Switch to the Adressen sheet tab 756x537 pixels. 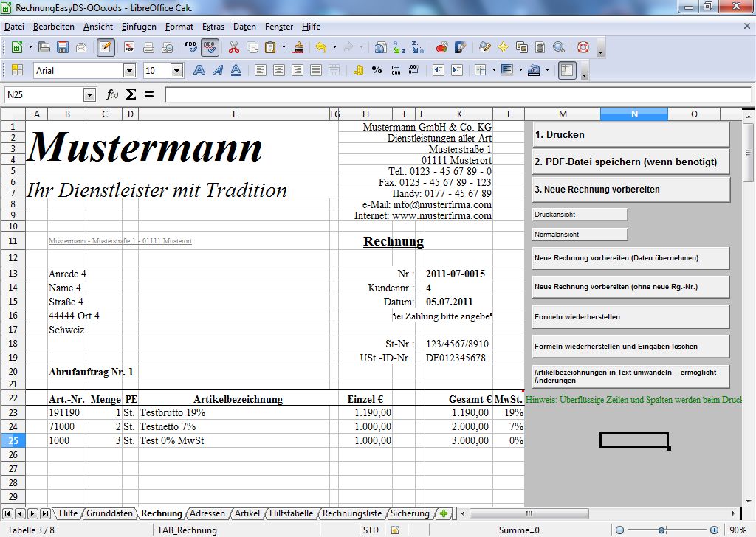tap(207, 513)
